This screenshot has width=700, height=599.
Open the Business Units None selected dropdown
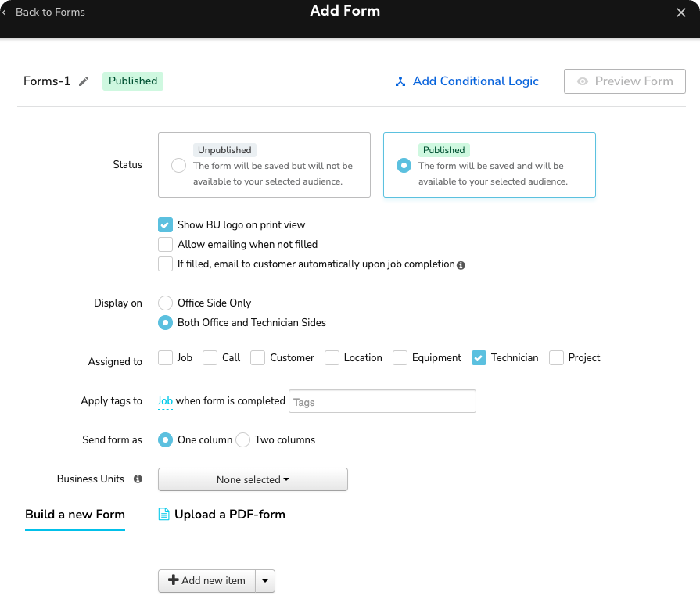coord(252,479)
